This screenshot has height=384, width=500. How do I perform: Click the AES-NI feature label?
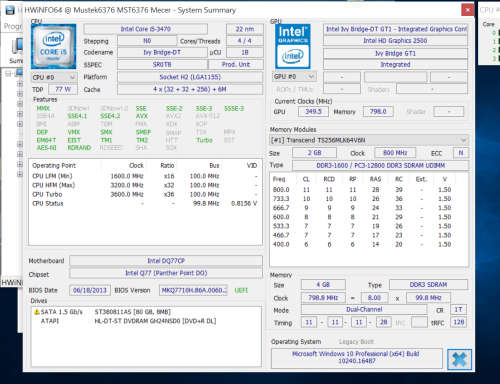(46, 148)
